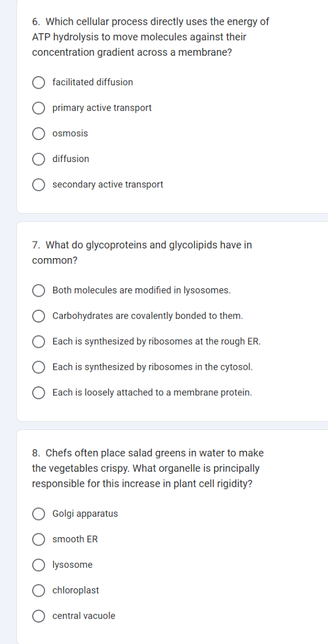Screen dimensions: 328x644
Task: Choose the osmosis radio button
Action: (38, 134)
